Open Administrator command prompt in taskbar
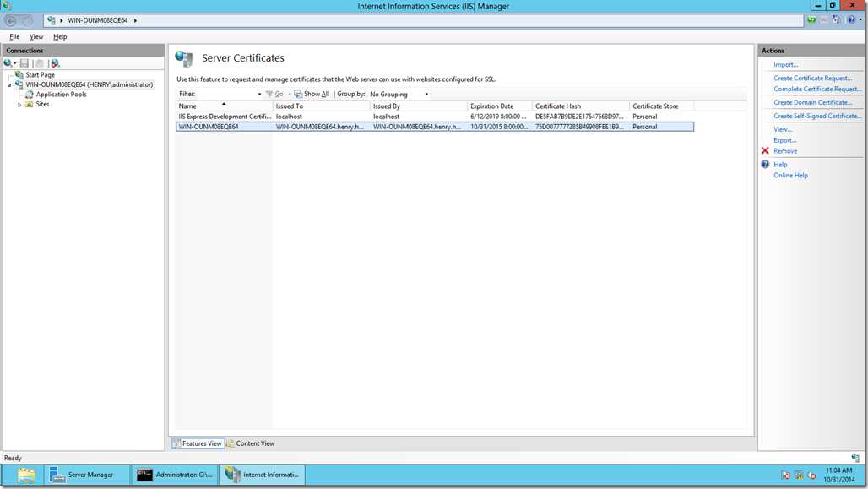The image size is (868, 489). pyautogui.click(x=175, y=475)
